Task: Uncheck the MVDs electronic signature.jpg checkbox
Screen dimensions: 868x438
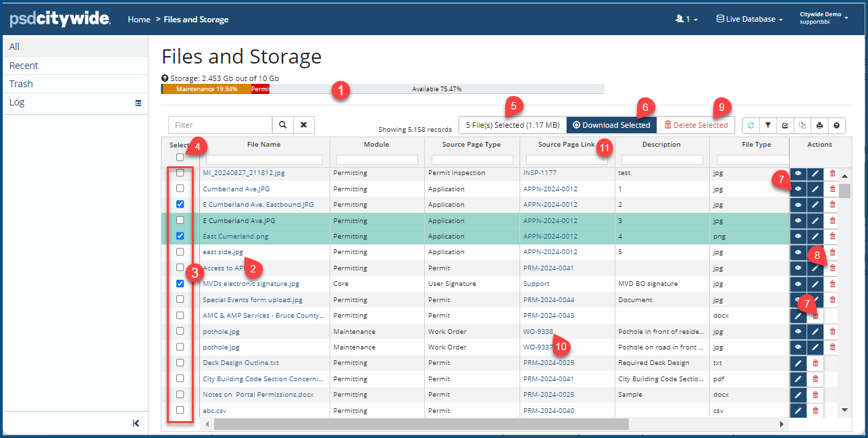Action: (x=180, y=283)
